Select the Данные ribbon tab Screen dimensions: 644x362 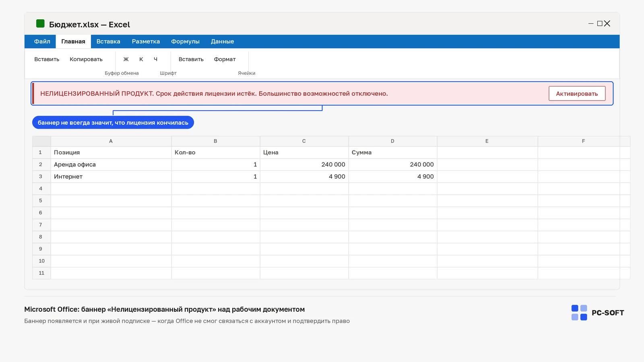click(222, 41)
